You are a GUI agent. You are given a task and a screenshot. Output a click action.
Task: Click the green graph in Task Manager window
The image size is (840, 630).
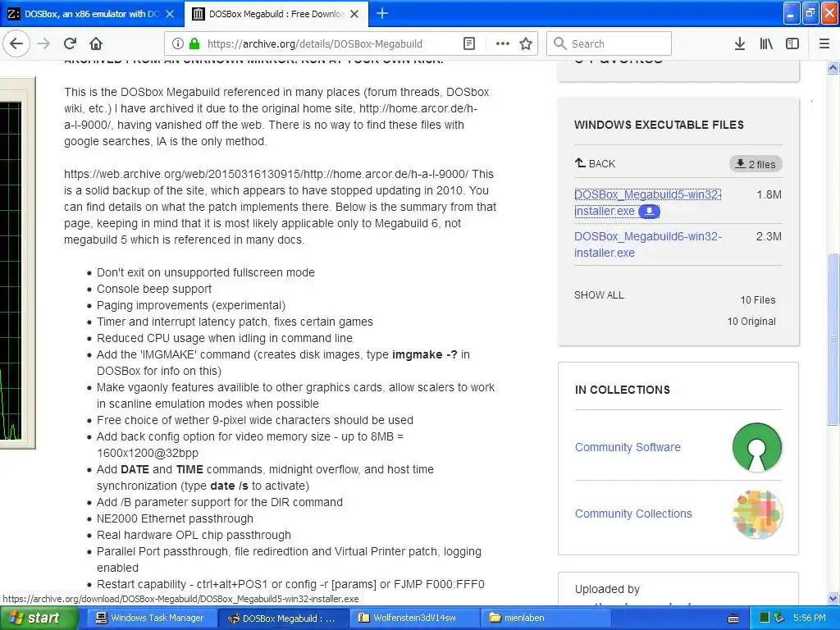10,271
